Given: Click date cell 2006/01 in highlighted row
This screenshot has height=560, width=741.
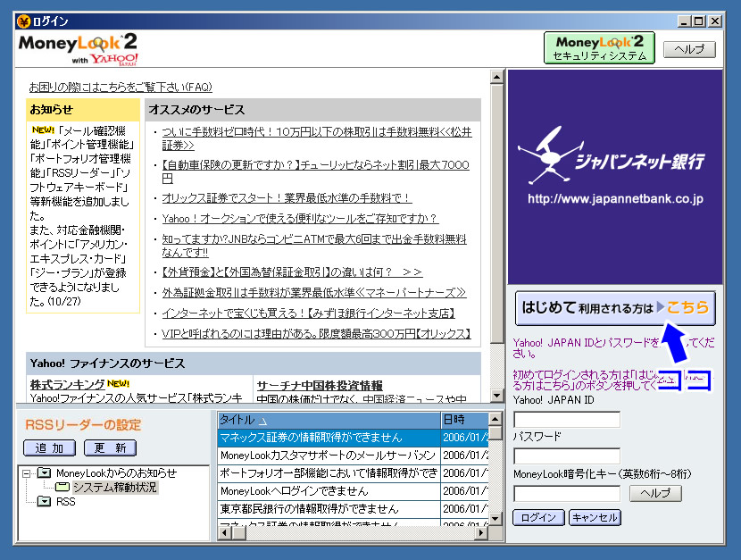Looking at the screenshot, I should point(464,438).
